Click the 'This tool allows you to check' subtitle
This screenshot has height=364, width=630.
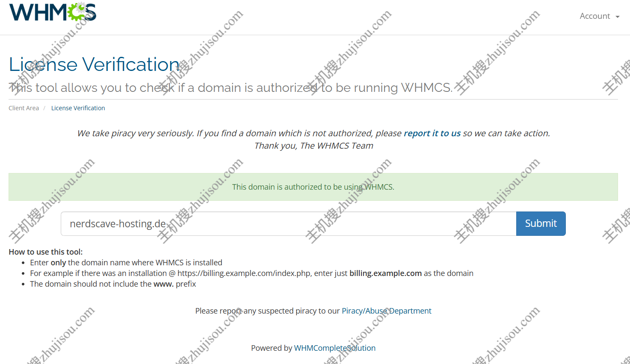(231, 88)
